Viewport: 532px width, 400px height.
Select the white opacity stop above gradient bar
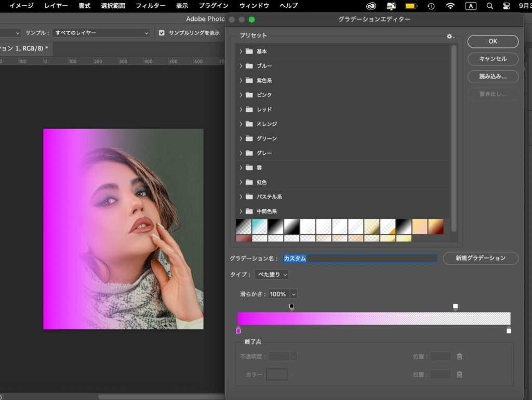456,306
